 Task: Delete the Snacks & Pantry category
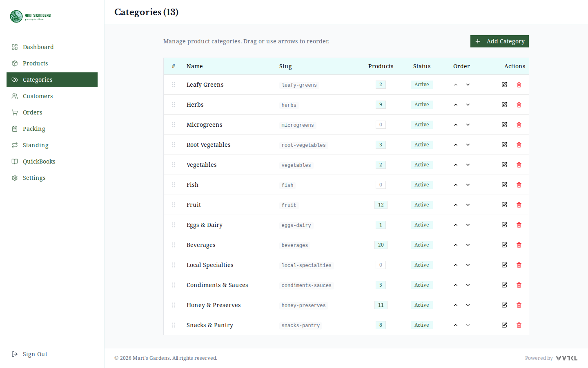(x=519, y=325)
